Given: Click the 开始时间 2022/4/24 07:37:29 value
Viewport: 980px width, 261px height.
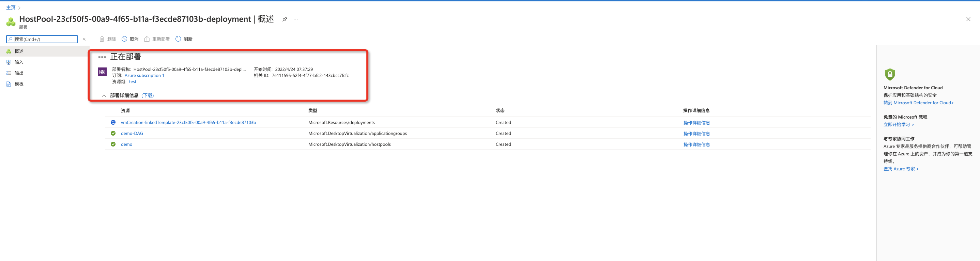Looking at the screenshot, I should tap(294, 69).
